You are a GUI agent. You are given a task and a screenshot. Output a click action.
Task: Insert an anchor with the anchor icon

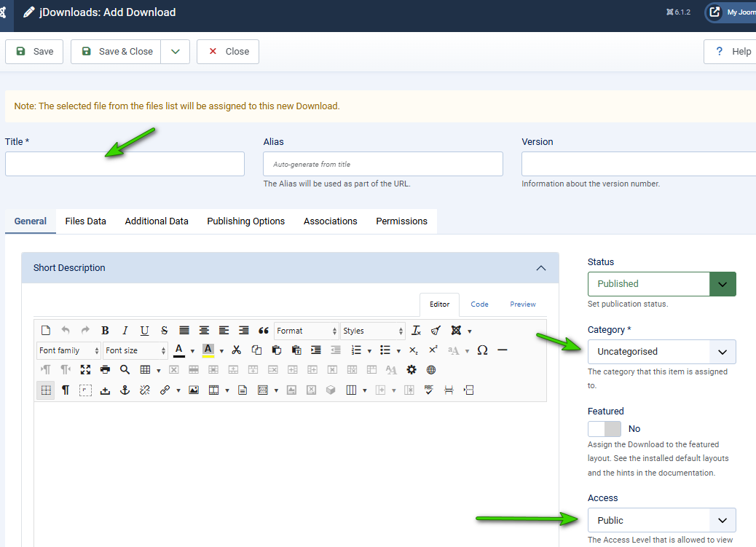(125, 390)
